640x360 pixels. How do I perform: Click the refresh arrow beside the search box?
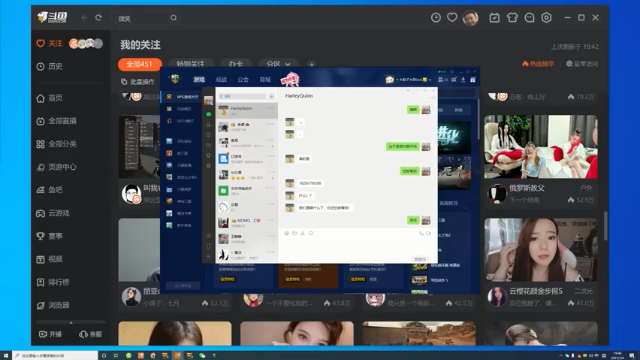(98, 18)
